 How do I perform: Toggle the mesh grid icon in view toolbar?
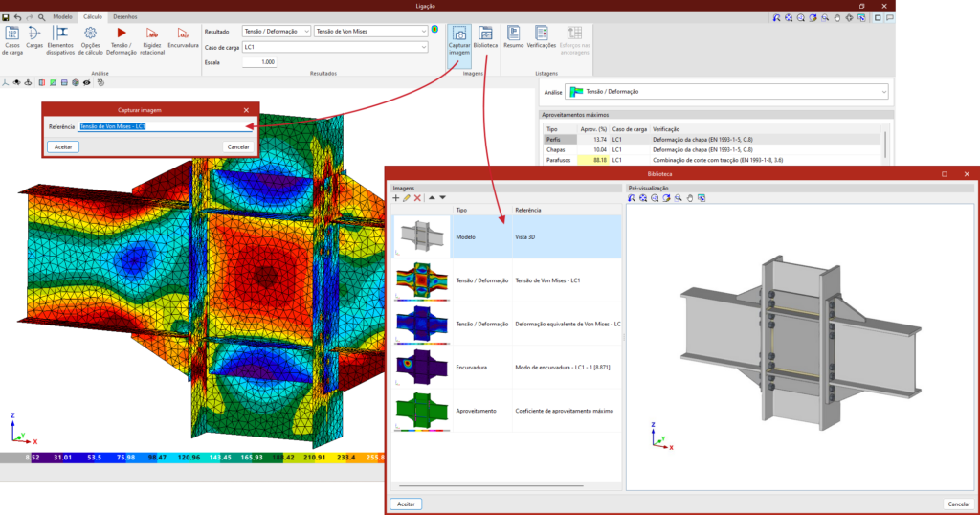pyautogui.click(x=76, y=82)
